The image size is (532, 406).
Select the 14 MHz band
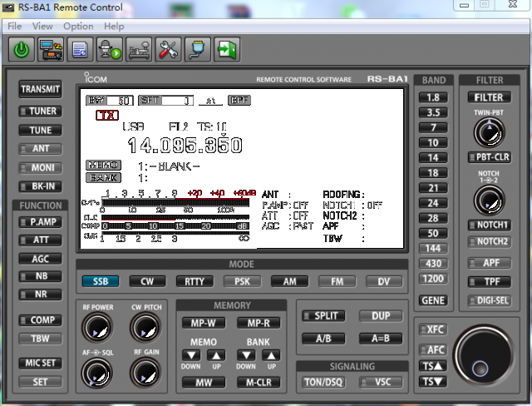[x=433, y=158]
